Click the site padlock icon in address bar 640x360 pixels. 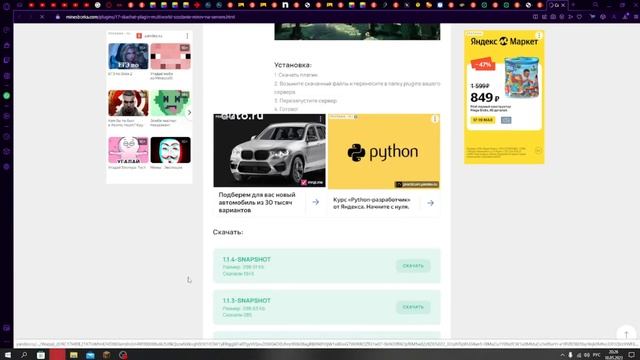point(58,17)
